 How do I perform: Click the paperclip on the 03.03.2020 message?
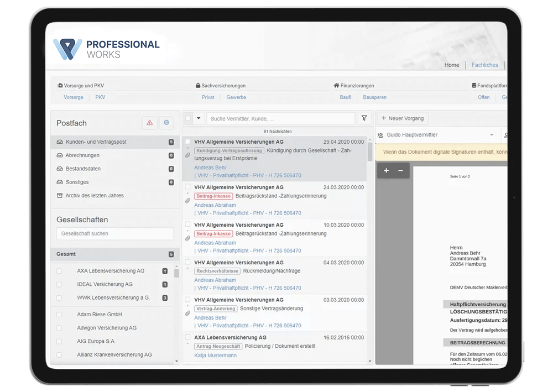click(x=187, y=313)
